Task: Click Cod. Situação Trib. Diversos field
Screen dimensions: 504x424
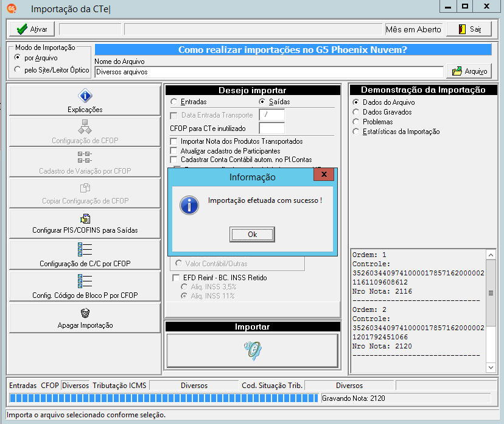Action: (349, 386)
